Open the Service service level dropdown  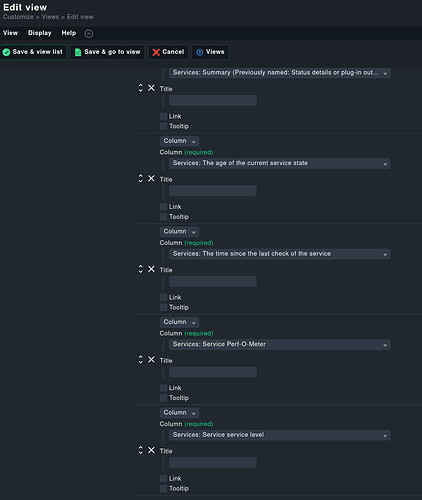coord(280,435)
